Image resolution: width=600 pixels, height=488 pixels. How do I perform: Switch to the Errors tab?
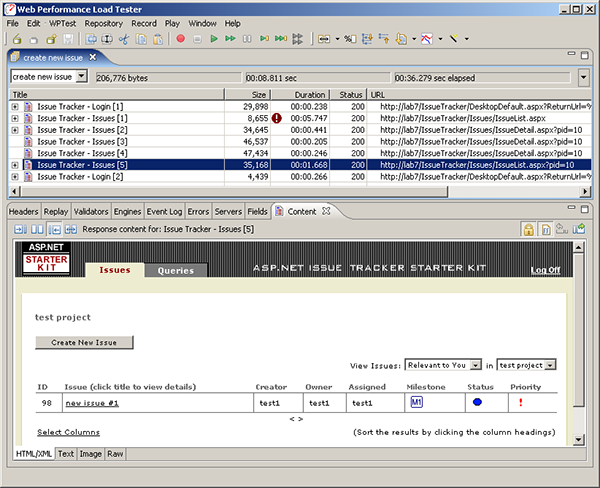[x=198, y=212]
